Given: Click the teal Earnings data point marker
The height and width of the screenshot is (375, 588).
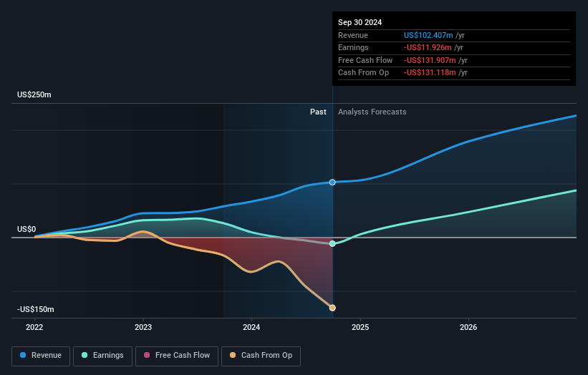Looking at the screenshot, I should [332, 244].
